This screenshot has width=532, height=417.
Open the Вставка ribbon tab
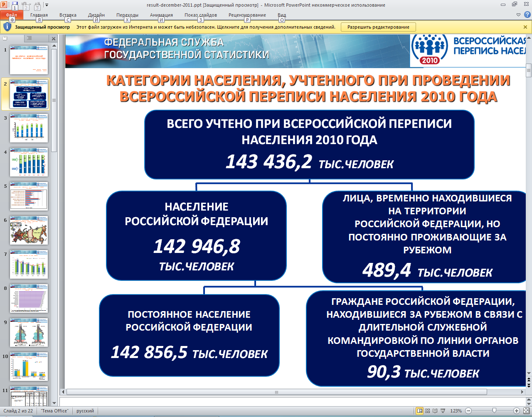[68, 15]
